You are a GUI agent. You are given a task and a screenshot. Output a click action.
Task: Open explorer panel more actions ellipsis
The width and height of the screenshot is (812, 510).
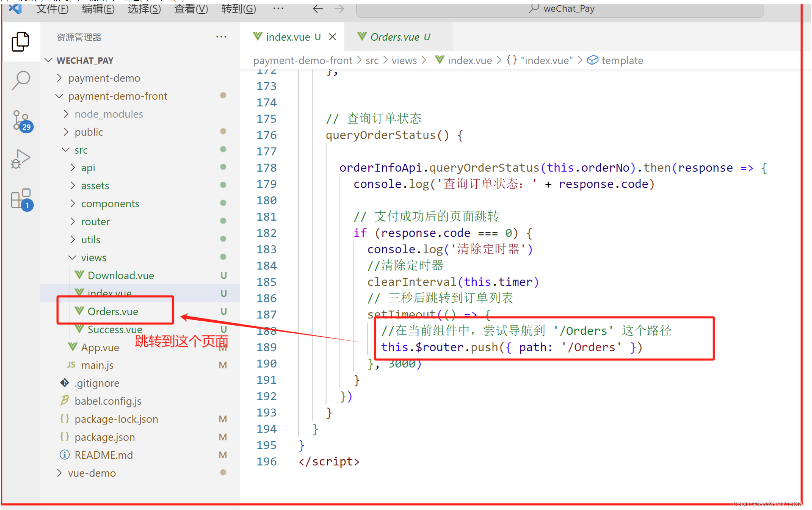point(221,37)
